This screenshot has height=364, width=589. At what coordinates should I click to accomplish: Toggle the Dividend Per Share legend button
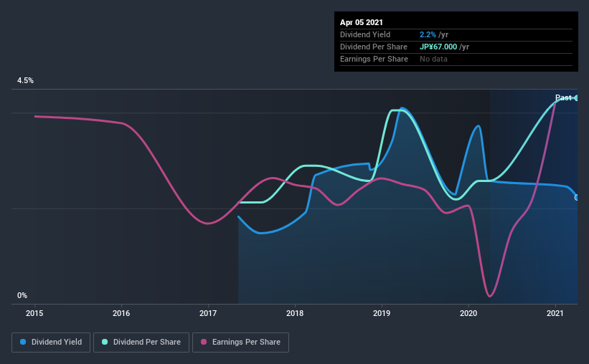click(x=141, y=343)
